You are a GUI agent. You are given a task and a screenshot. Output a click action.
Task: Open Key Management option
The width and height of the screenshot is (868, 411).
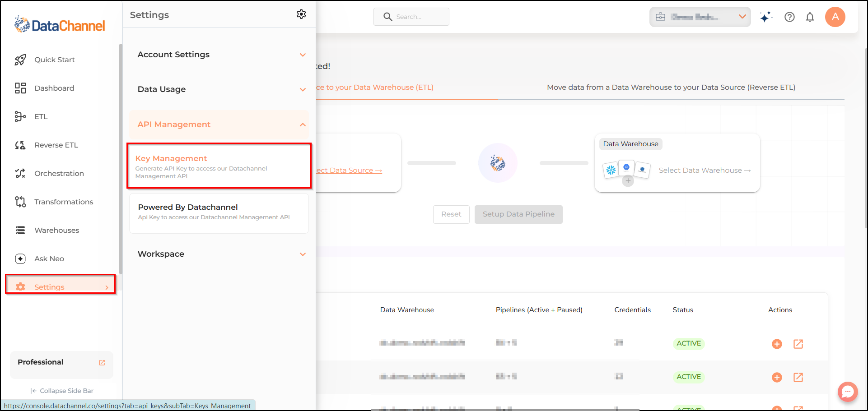pos(219,166)
